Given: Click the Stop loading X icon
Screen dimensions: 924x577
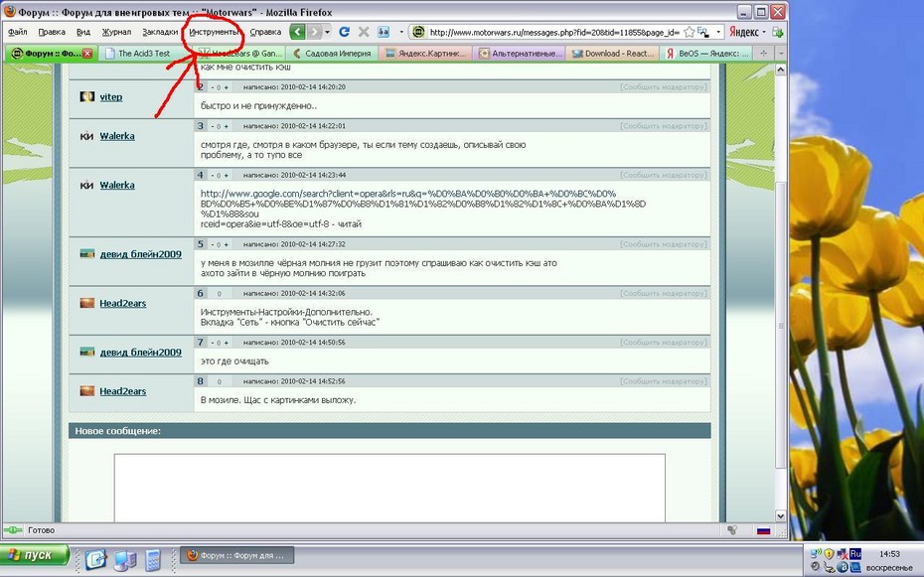Looking at the screenshot, I should [364, 32].
